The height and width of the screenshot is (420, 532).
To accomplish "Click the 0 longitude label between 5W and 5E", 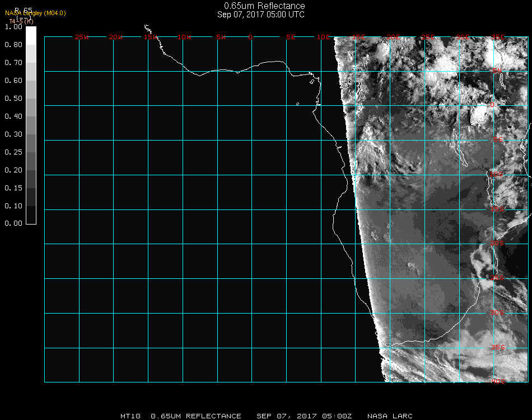I will coord(250,37).
